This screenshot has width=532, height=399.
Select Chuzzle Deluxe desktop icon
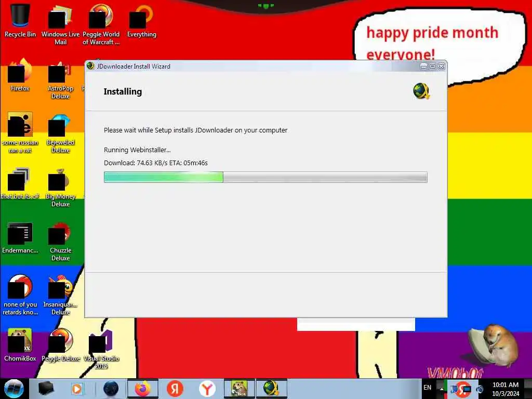(60, 242)
